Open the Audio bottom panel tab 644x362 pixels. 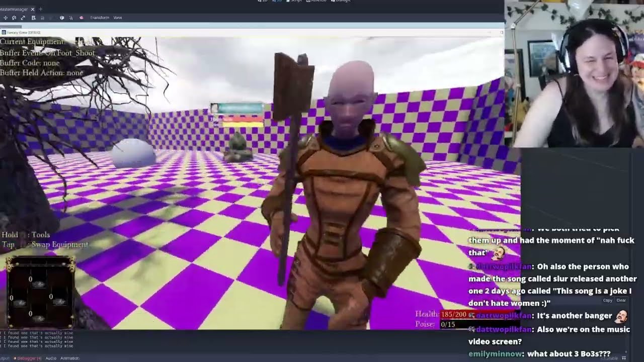tap(51, 358)
